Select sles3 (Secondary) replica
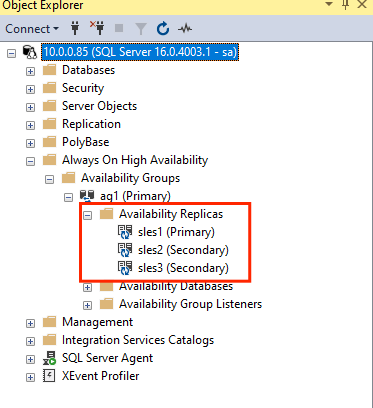 point(183,268)
